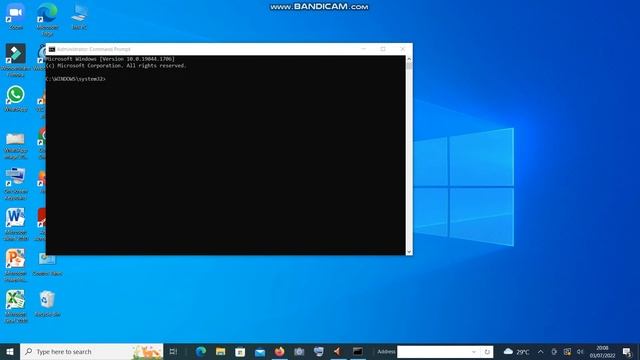This screenshot has height=360, width=640.
Task: Click the Microsoft Corporation copyright line
Action: pyautogui.click(x=116, y=65)
